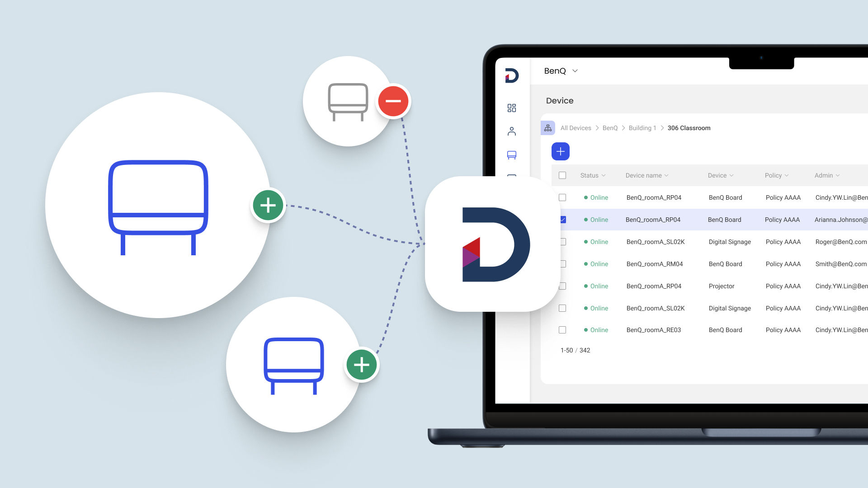Click the 306 Classroom breadcrumb label
The width and height of the screenshot is (868, 488).
(x=689, y=127)
